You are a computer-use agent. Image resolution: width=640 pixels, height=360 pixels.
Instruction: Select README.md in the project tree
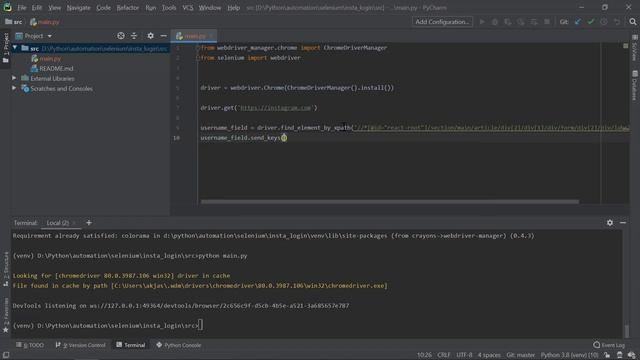(52, 68)
